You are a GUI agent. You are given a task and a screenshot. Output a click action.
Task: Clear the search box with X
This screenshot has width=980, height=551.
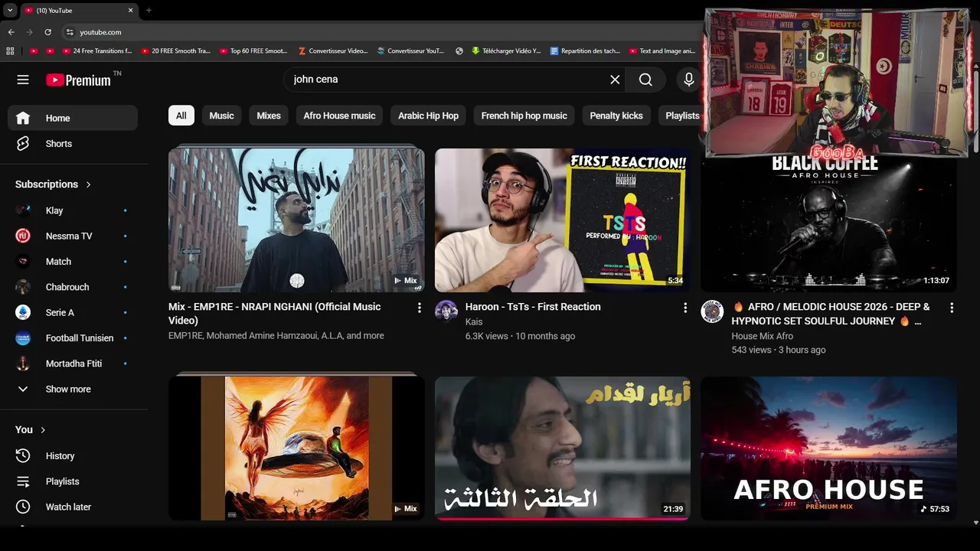[615, 80]
